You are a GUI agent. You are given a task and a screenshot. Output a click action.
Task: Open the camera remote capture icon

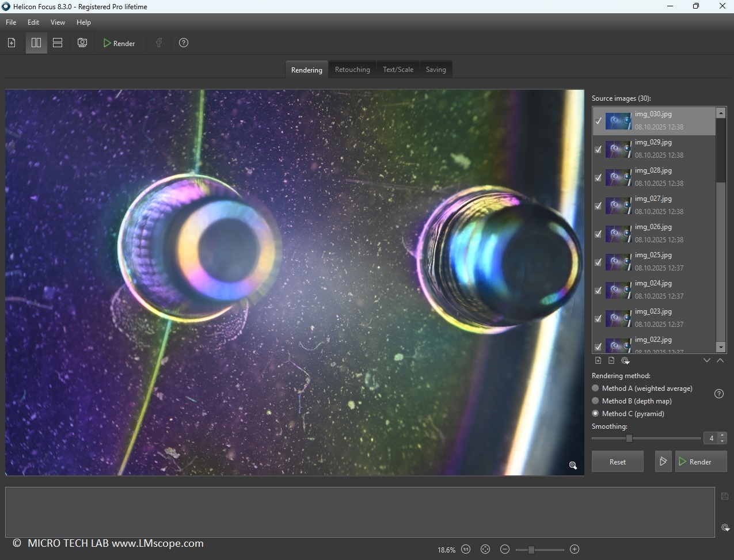point(82,43)
